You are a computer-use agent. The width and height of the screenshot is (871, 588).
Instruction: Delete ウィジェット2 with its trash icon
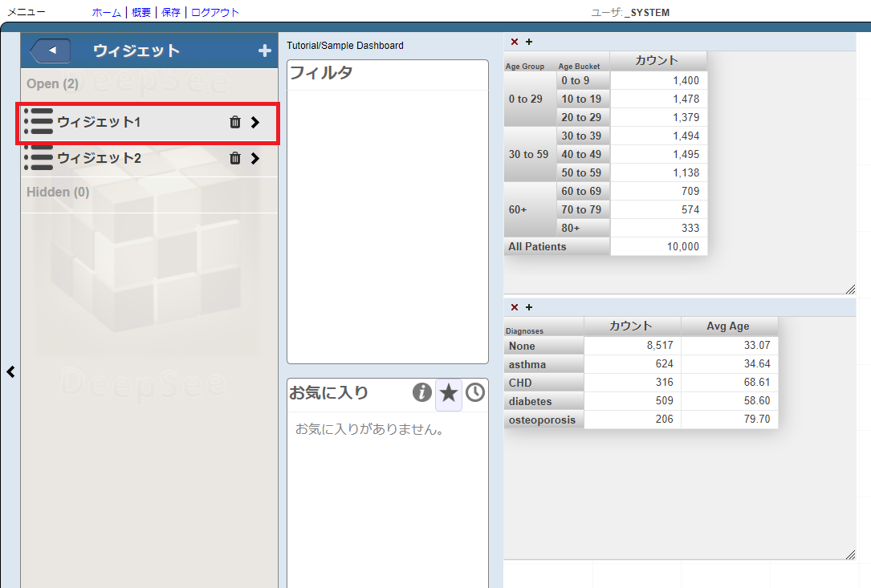click(x=235, y=158)
